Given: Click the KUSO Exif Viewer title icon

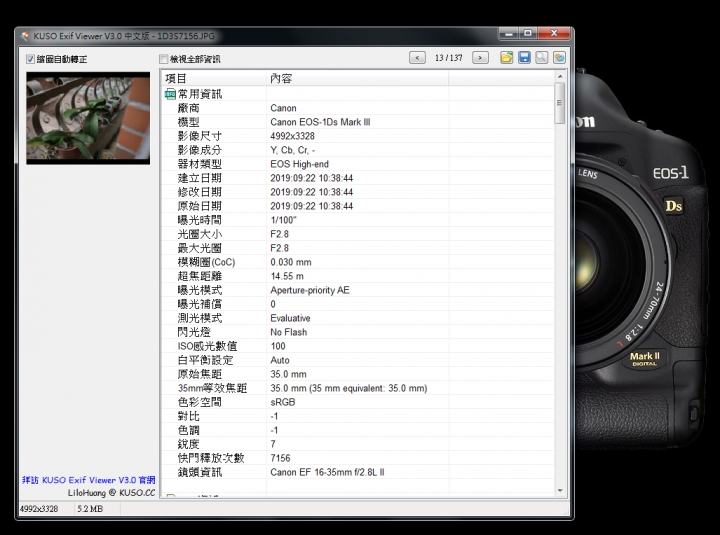Looking at the screenshot, I should tap(25, 36).
